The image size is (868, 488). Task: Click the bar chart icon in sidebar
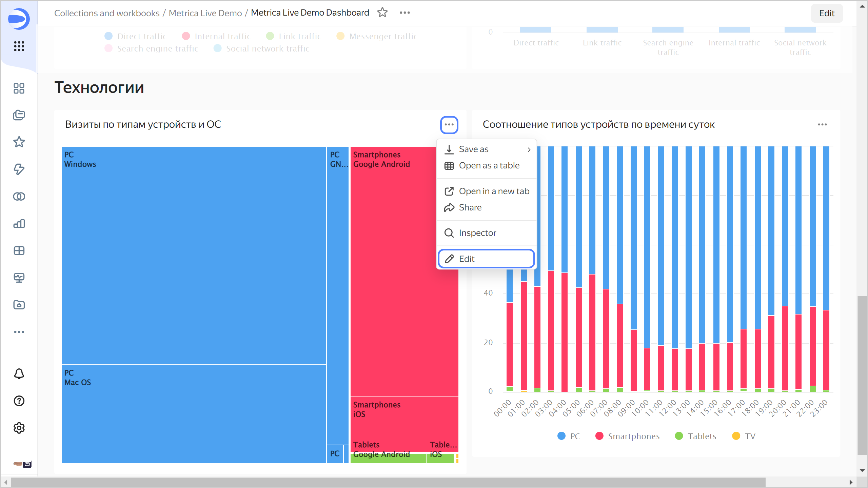click(x=19, y=224)
